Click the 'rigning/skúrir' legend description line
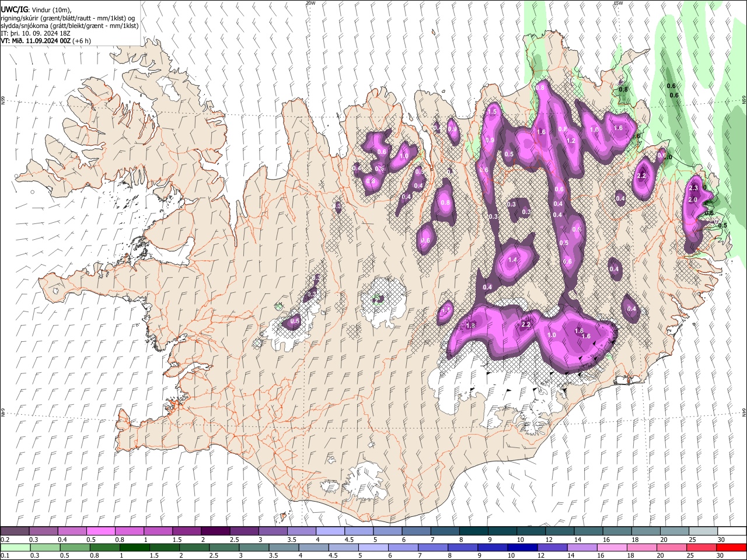This screenshot has height=560, width=747. pos(68,17)
